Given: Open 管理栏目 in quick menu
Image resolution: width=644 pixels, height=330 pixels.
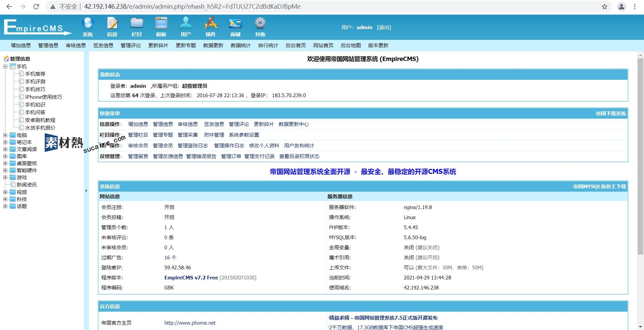Looking at the screenshot, I should point(138,135).
